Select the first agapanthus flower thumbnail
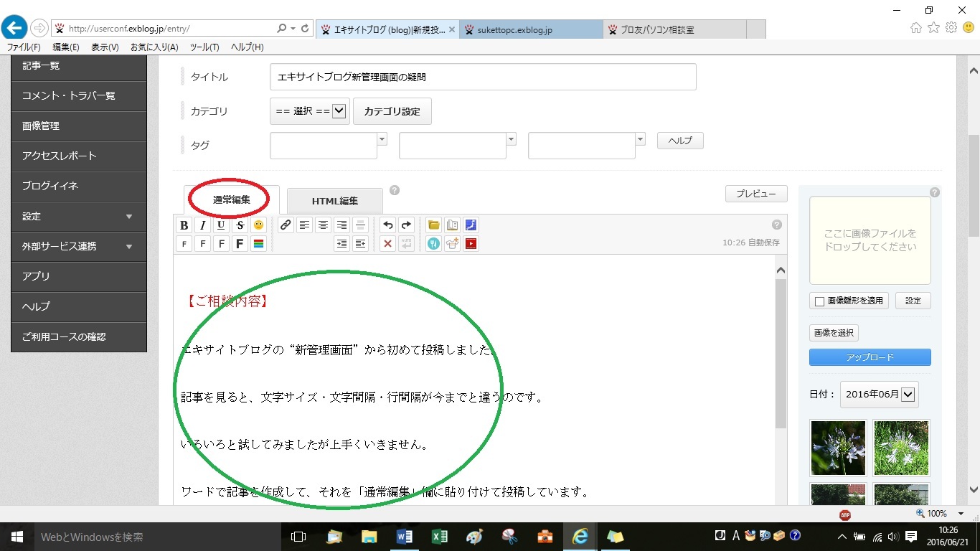980x551 pixels. tap(838, 448)
